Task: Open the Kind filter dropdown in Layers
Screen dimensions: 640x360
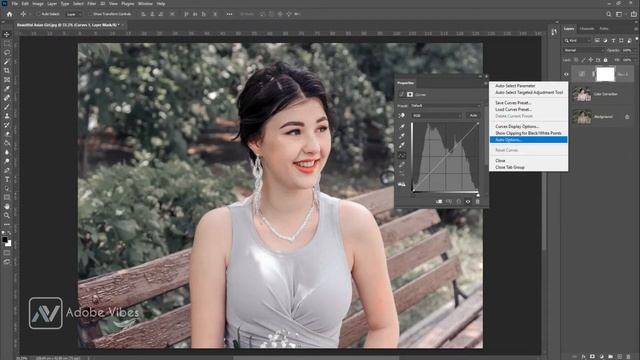Action: [577, 40]
